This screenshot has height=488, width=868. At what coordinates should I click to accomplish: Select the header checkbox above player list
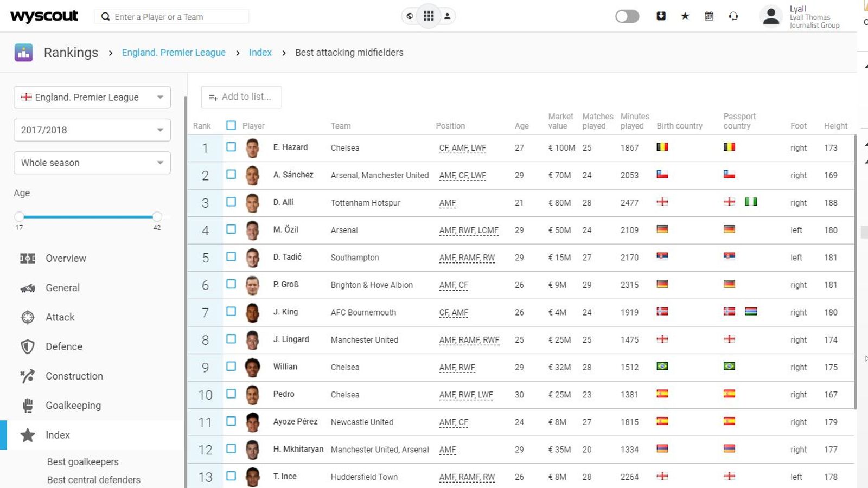tap(231, 124)
